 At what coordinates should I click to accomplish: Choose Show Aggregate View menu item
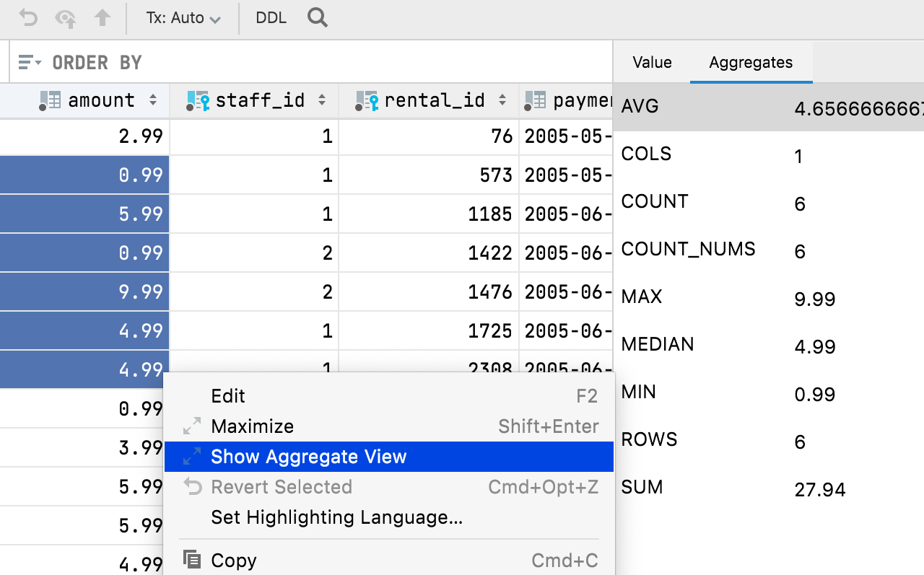(309, 457)
